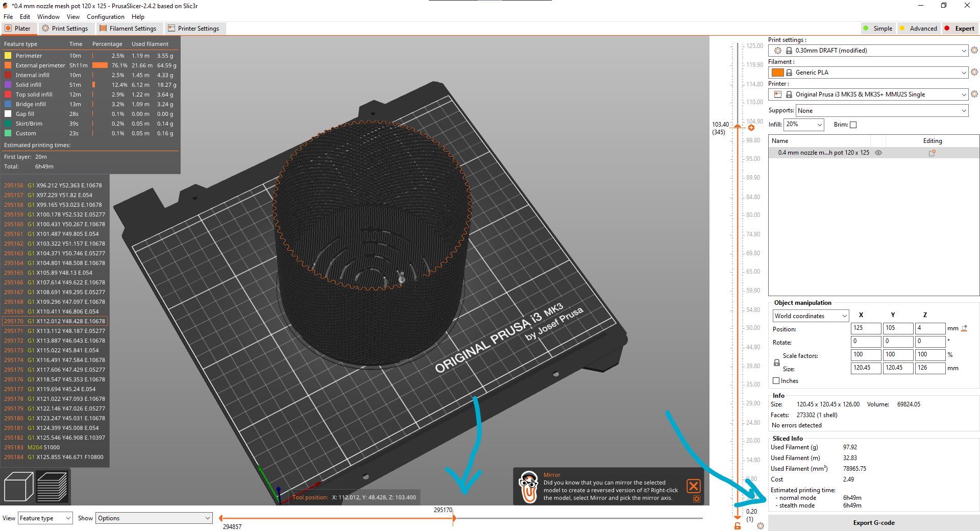The height and width of the screenshot is (531, 980).
Task: Toggle visibility eye for the 0.4 mm nozzle pot
Action: click(x=878, y=152)
